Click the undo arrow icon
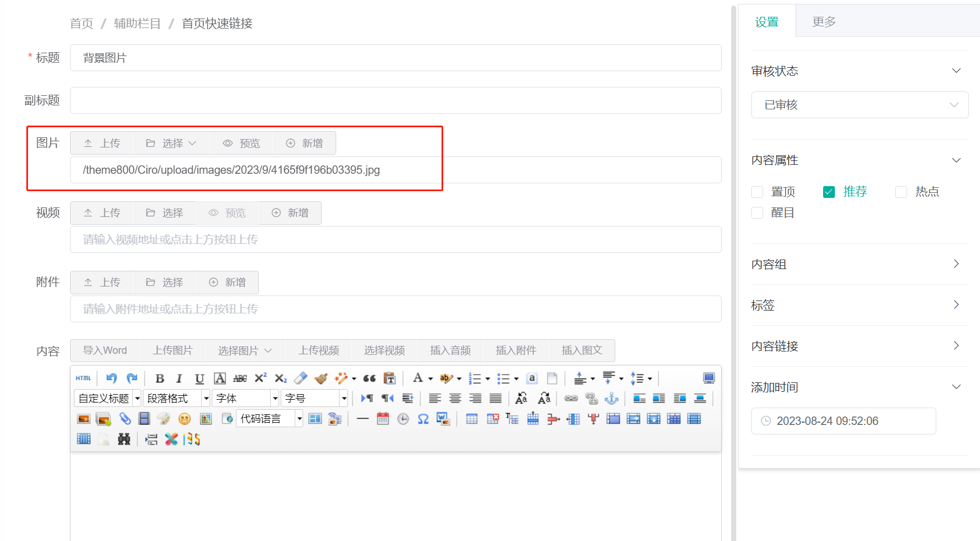980x541 pixels. 112,378
